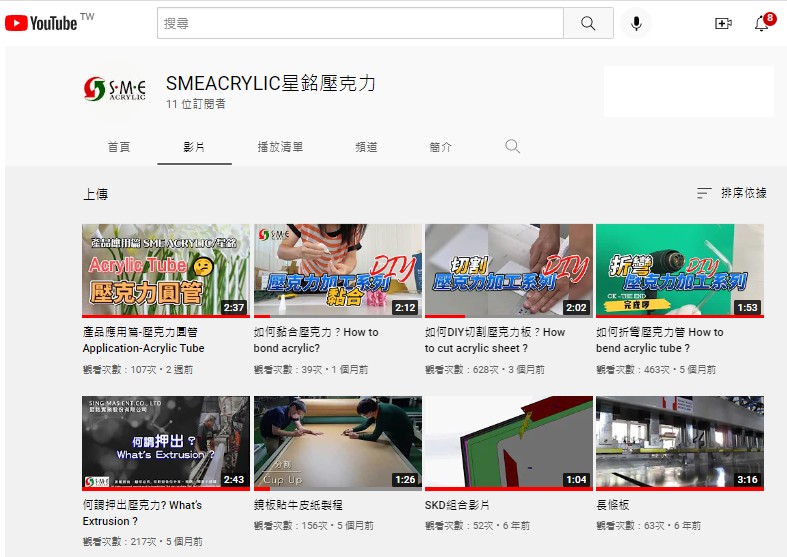Open 播放清單 tab
The height and width of the screenshot is (557, 787).
coord(280,147)
